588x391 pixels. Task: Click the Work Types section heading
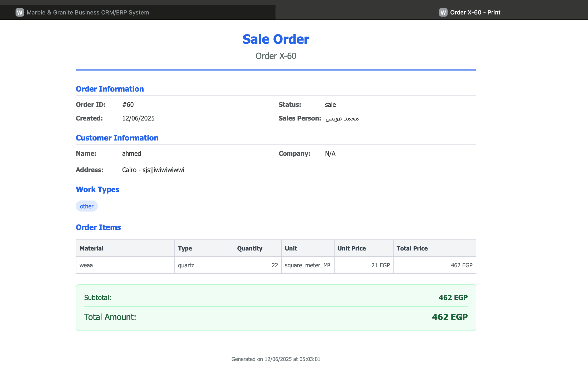coord(97,189)
